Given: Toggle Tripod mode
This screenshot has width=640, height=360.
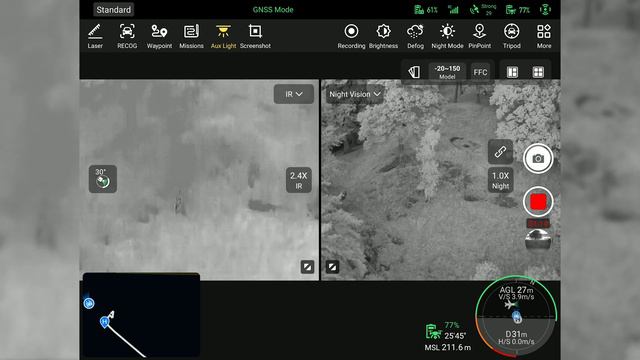Looking at the screenshot, I should [511, 36].
